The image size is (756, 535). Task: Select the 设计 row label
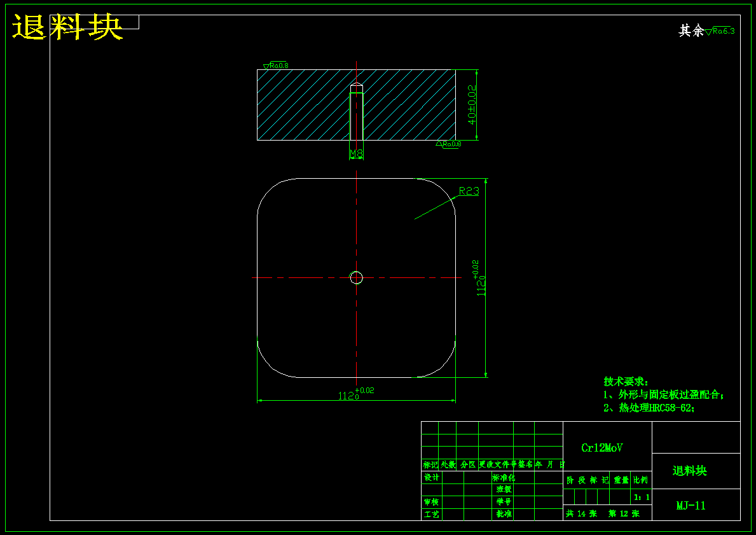click(432, 477)
